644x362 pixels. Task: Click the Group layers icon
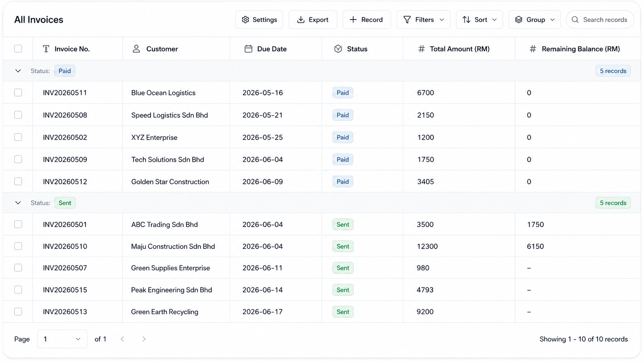point(519,20)
